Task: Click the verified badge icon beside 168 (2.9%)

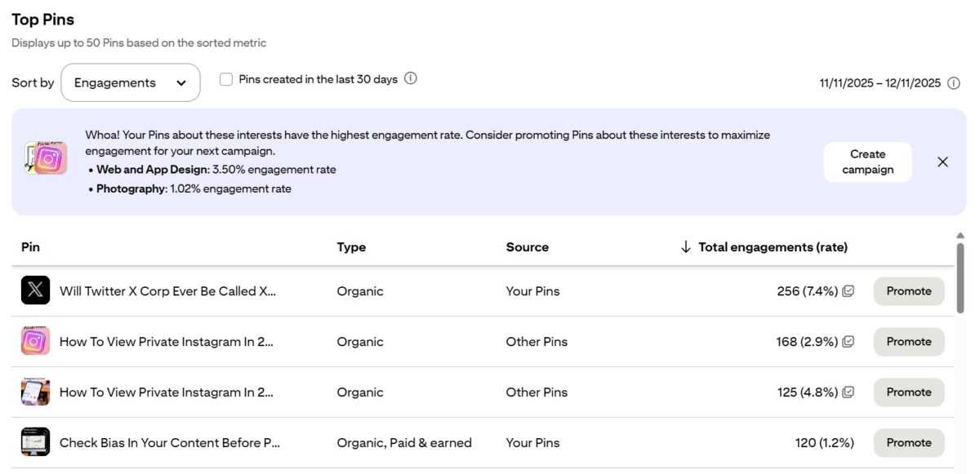Action: [x=846, y=341]
